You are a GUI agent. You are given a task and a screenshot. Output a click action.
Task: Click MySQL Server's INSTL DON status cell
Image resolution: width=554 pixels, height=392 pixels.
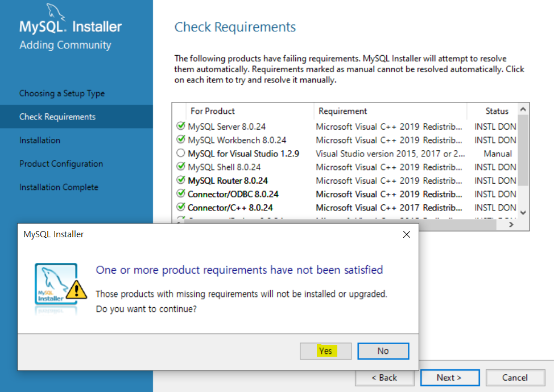pyautogui.click(x=495, y=126)
